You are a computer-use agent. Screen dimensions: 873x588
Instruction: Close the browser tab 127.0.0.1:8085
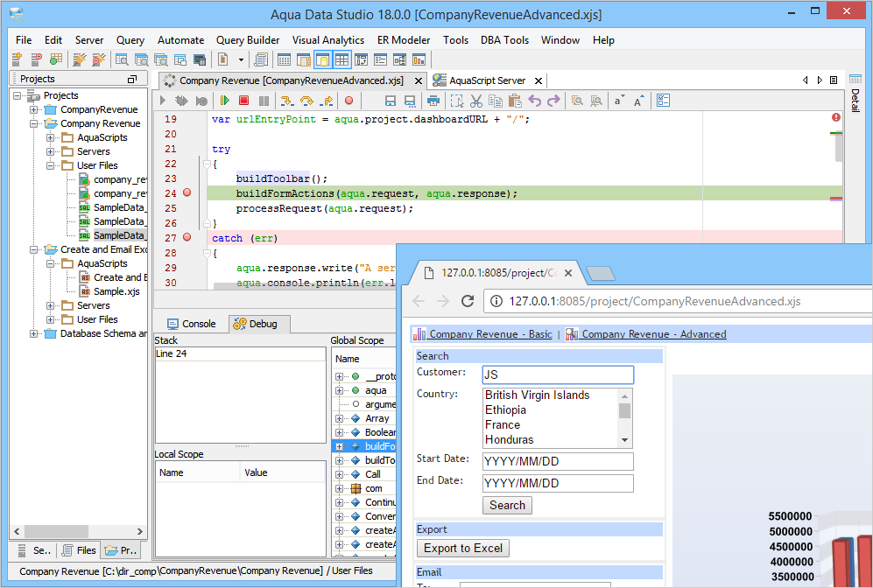coord(568,273)
